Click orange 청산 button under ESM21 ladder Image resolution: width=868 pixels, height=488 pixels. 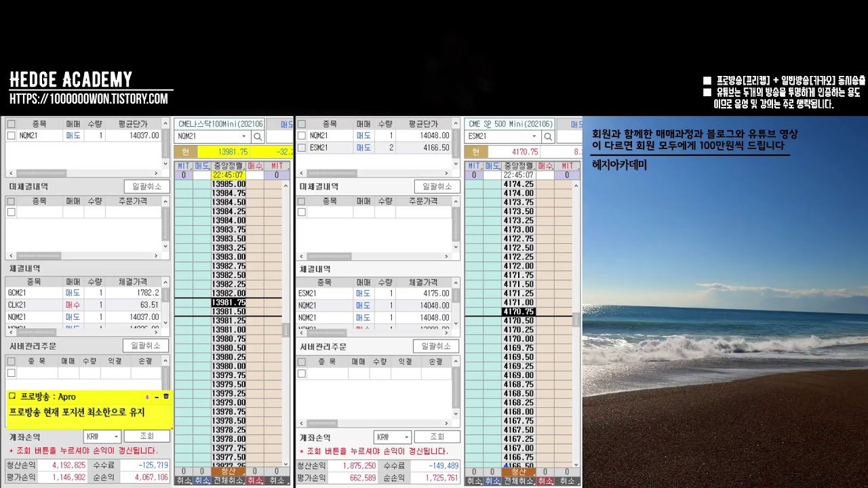click(519, 471)
